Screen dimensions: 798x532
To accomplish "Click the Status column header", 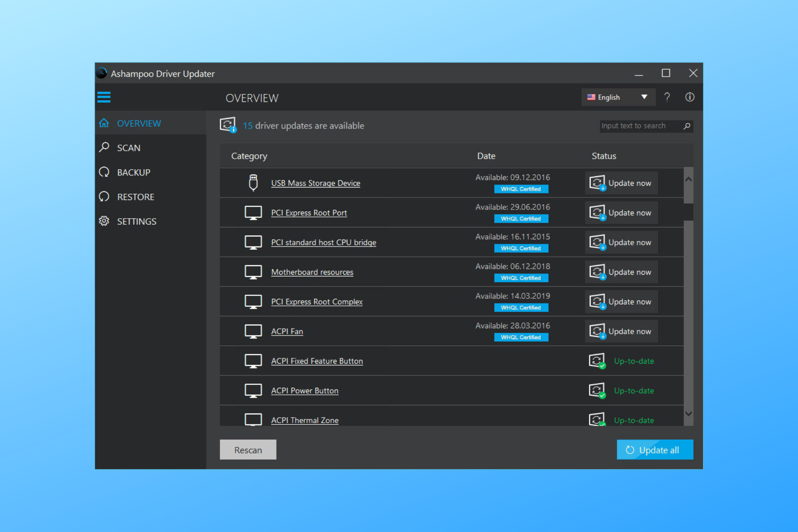I will [604, 156].
